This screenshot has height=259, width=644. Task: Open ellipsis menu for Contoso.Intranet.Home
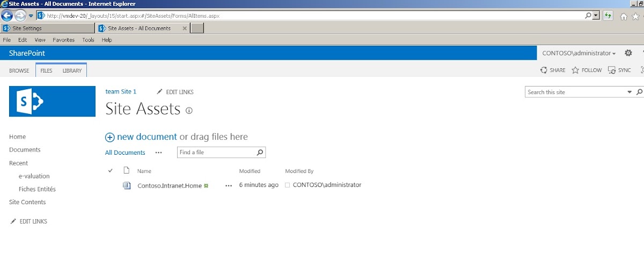click(x=229, y=185)
